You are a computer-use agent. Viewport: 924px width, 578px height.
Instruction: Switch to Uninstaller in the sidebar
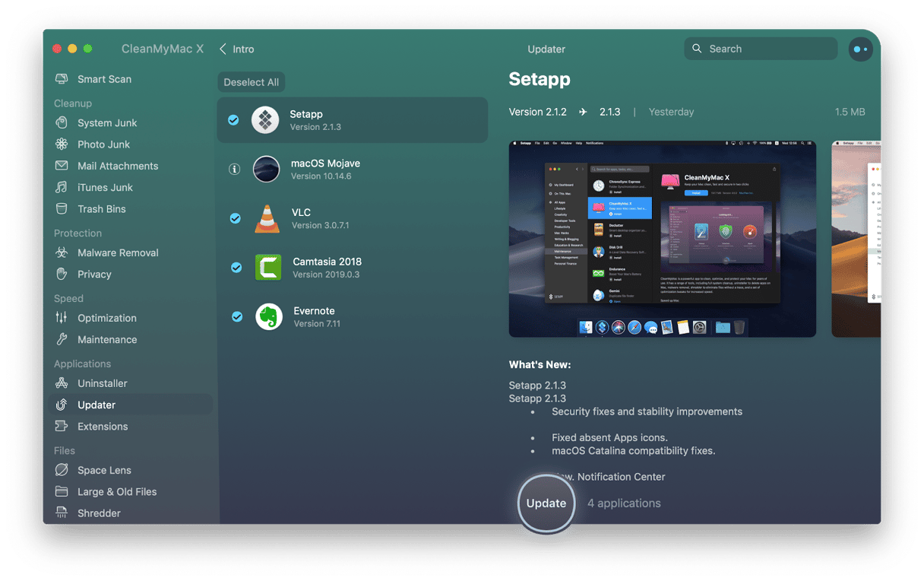coord(102,383)
